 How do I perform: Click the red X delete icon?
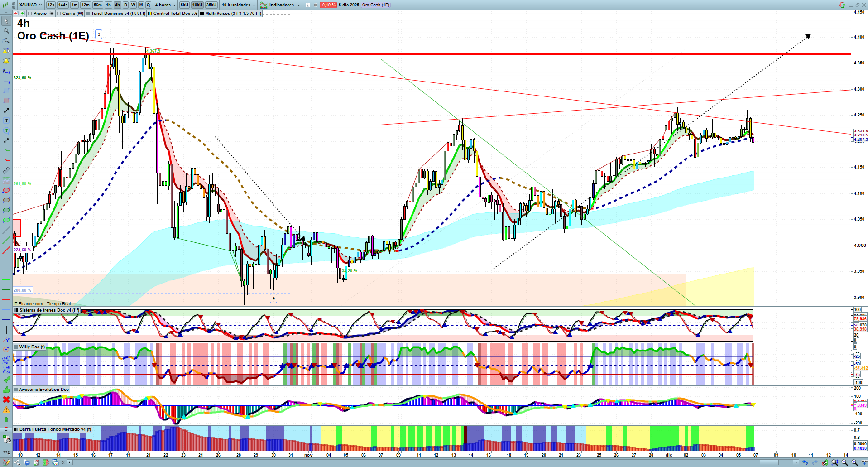(6, 400)
